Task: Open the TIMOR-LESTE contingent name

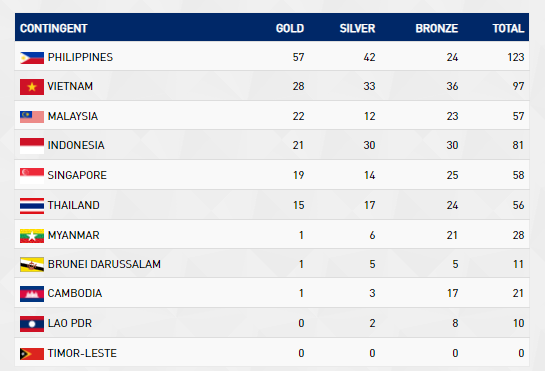Action: 82,353
